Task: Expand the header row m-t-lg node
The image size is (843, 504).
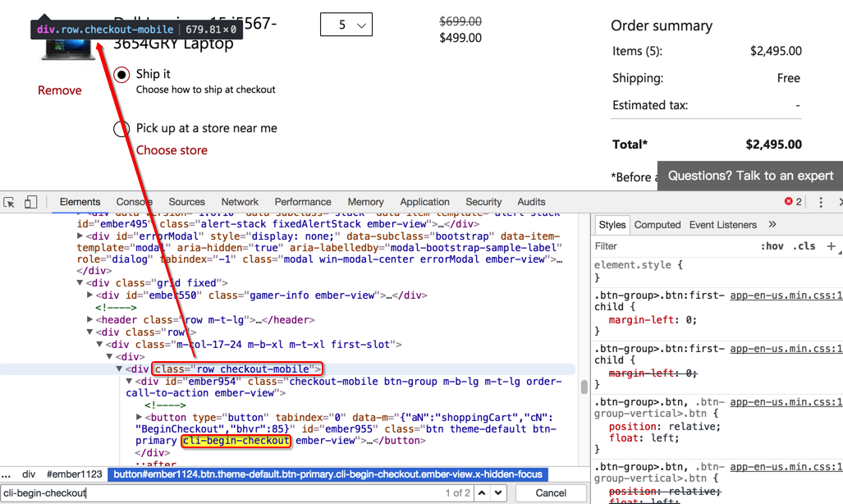Action: pyautogui.click(x=89, y=320)
